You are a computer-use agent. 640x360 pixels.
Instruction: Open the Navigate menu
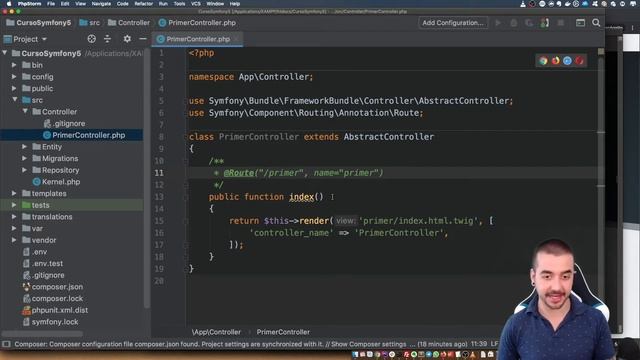pos(101,4)
